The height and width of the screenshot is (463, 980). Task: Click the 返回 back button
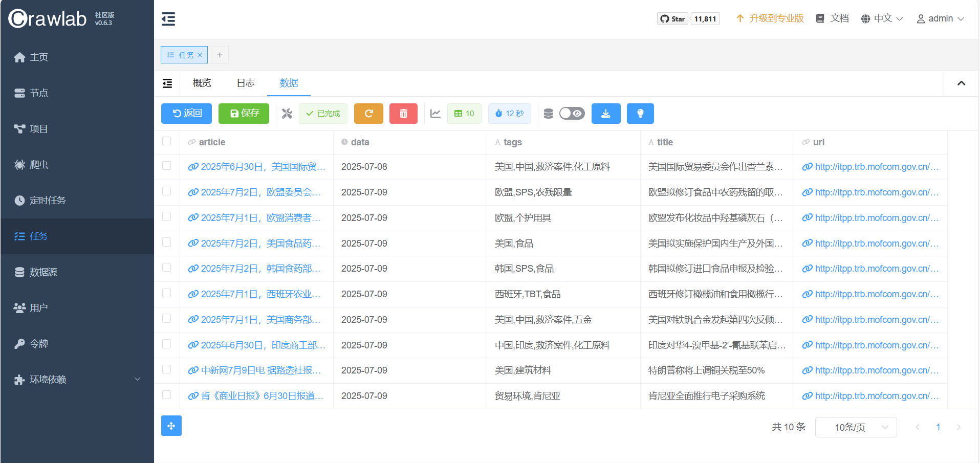(x=186, y=113)
